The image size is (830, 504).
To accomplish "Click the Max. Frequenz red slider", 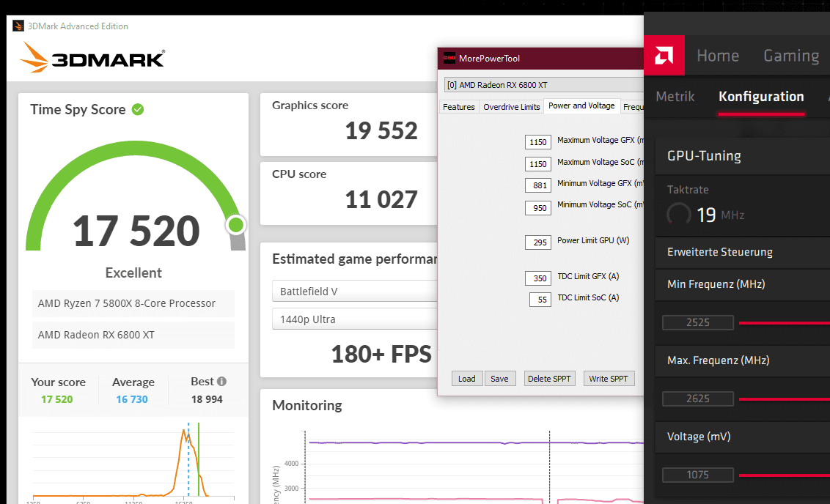I will click(785, 399).
